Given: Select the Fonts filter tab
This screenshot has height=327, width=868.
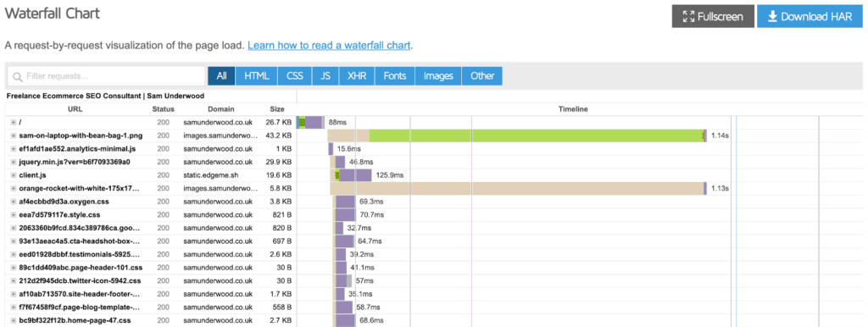Looking at the screenshot, I should click(395, 75).
